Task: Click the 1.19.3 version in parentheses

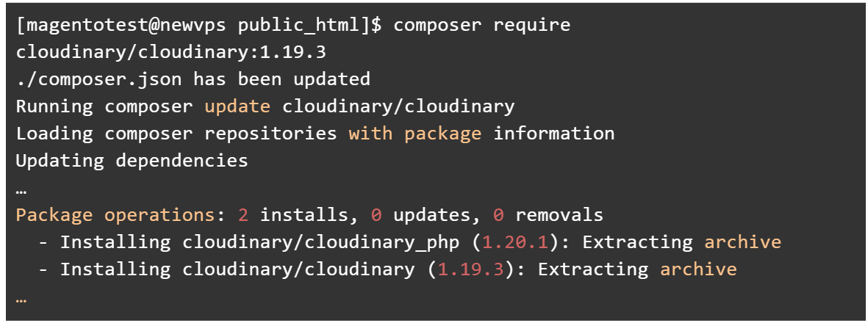Action: (x=470, y=269)
